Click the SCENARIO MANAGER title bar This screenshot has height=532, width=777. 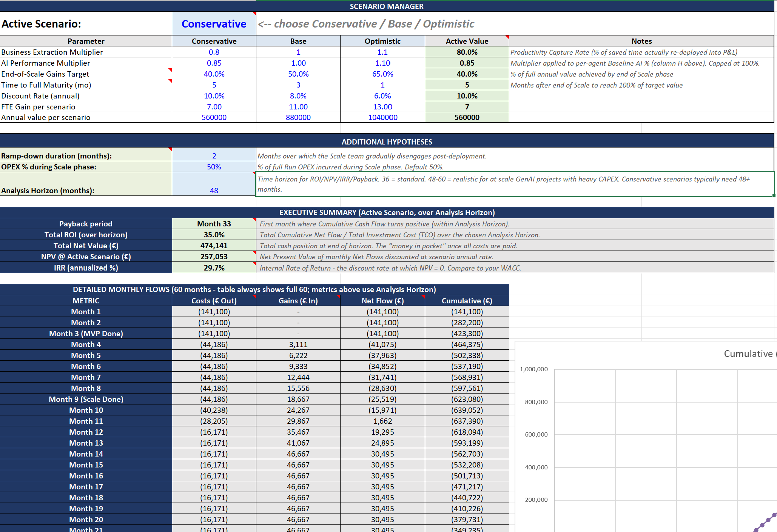pyautogui.click(x=387, y=6)
